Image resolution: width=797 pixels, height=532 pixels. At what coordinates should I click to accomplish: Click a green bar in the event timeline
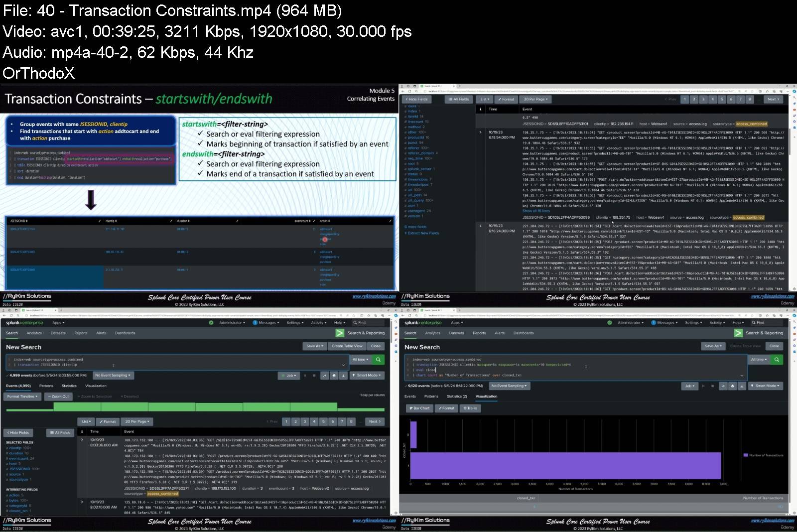click(199, 407)
